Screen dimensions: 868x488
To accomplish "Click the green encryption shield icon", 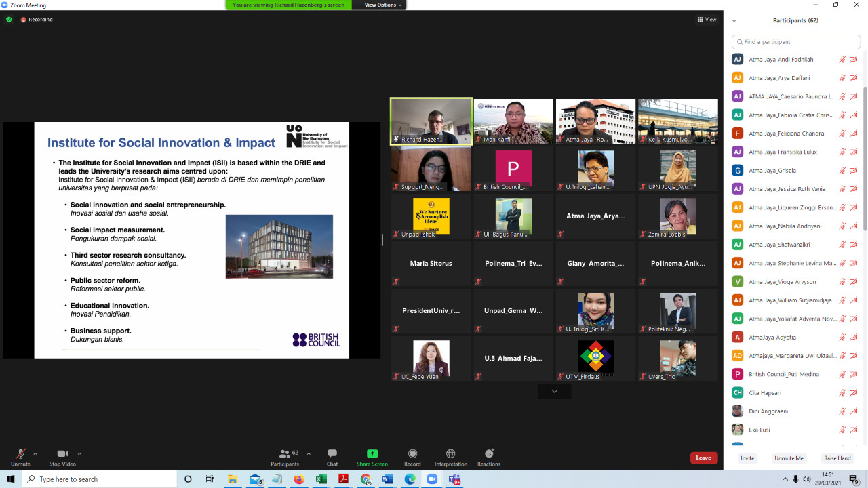I will [9, 20].
